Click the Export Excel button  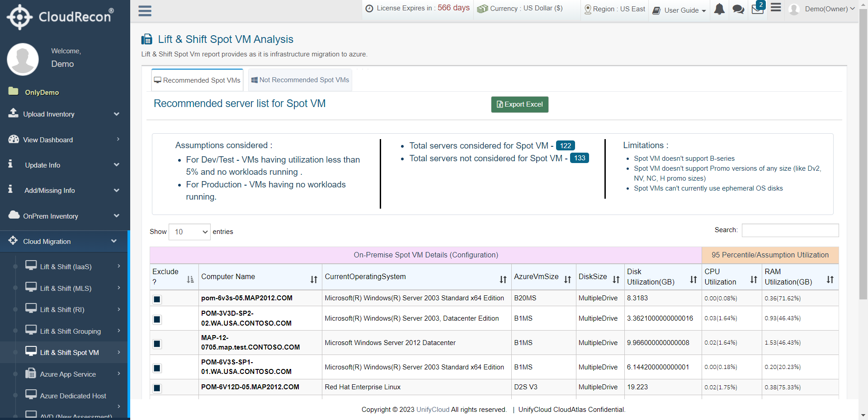[519, 104]
